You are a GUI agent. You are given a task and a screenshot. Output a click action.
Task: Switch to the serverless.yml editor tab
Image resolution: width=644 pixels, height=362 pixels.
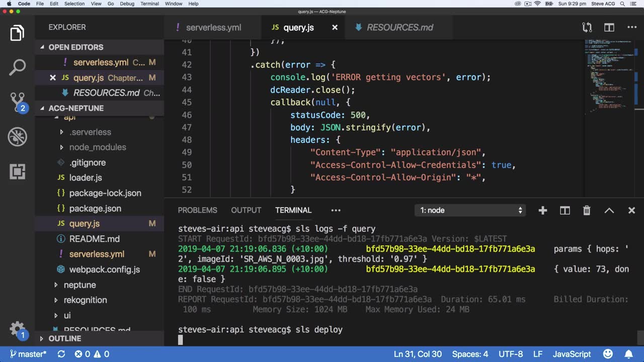(213, 28)
